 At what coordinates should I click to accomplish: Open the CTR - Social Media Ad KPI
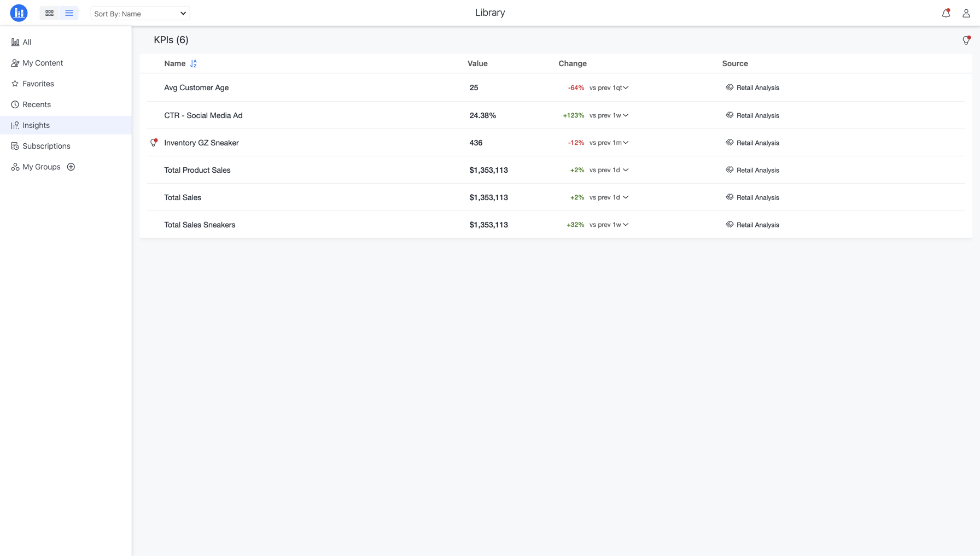[x=203, y=115]
